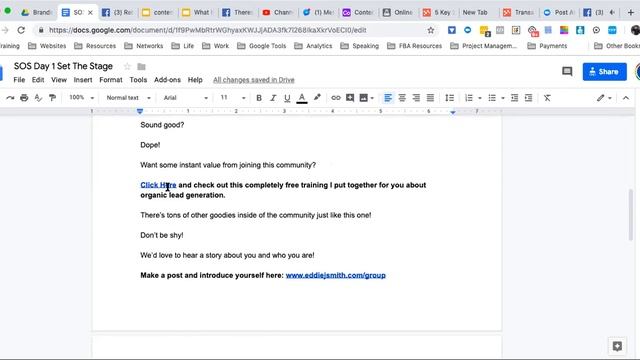The width and height of the screenshot is (640, 360).
Task: Toggle underline formatting
Action: (x=287, y=98)
